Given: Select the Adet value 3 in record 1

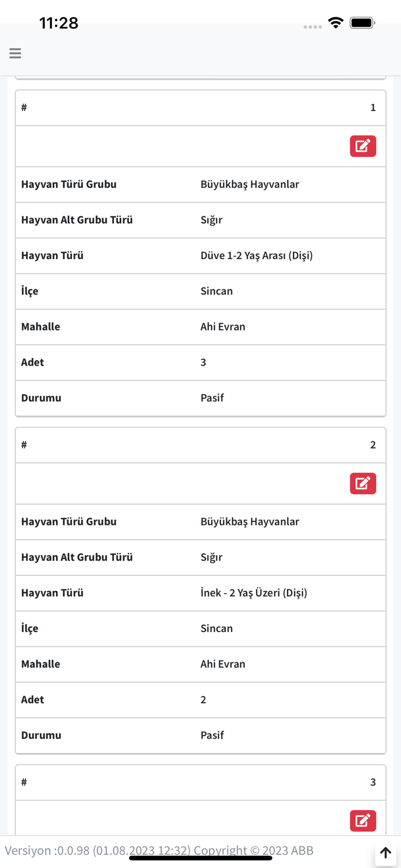Looking at the screenshot, I should click(203, 362).
